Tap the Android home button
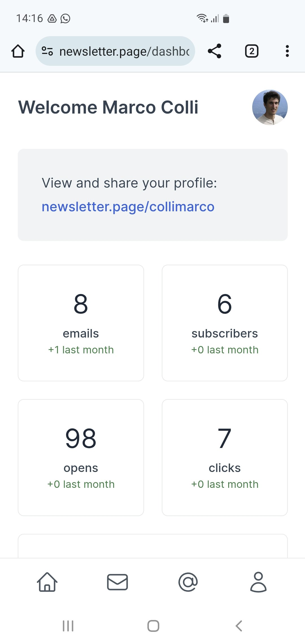Image resolution: width=305 pixels, height=644 pixels. pyautogui.click(x=153, y=626)
